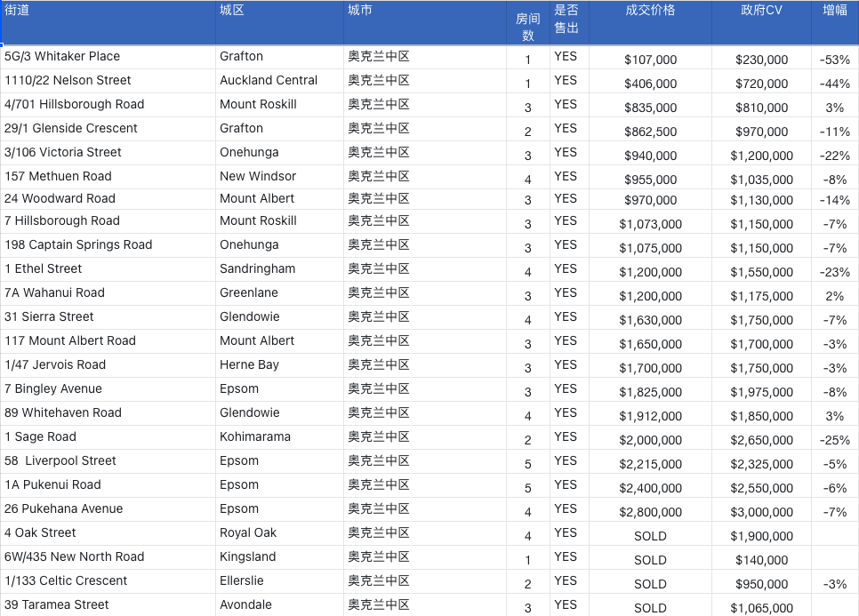The width and height of the screenshot is (859, 616).
Task: Select the $2,650,000 CV cell
Action: (761, 437)
